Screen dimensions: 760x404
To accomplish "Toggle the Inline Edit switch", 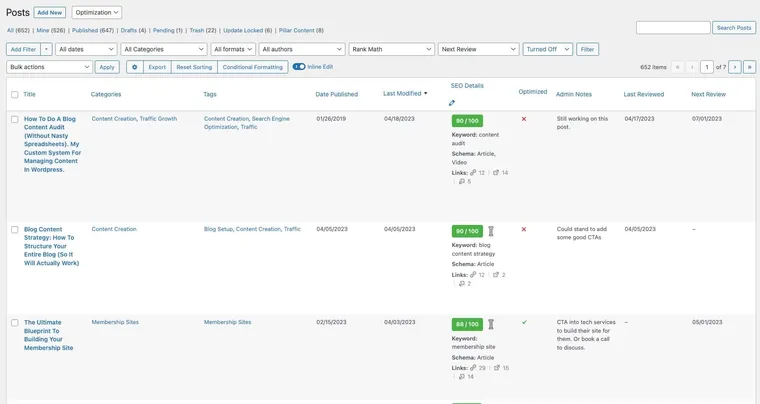I will tap(299, 66).
